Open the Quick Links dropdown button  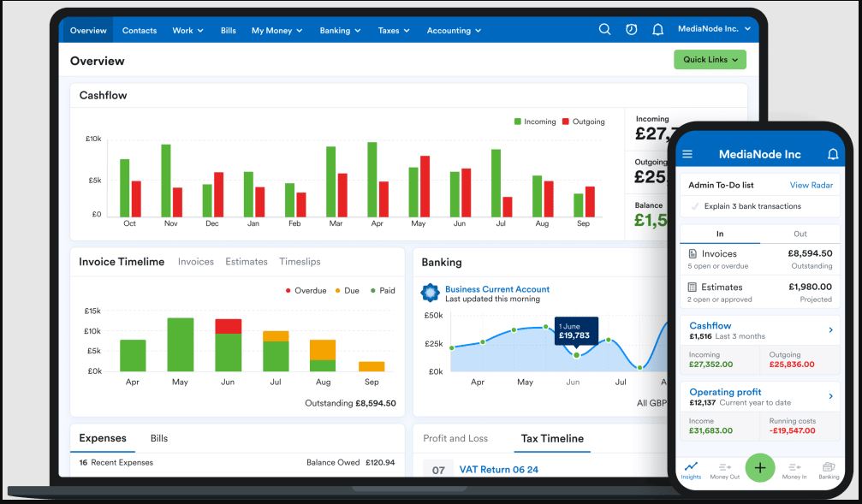coord(710,59)
